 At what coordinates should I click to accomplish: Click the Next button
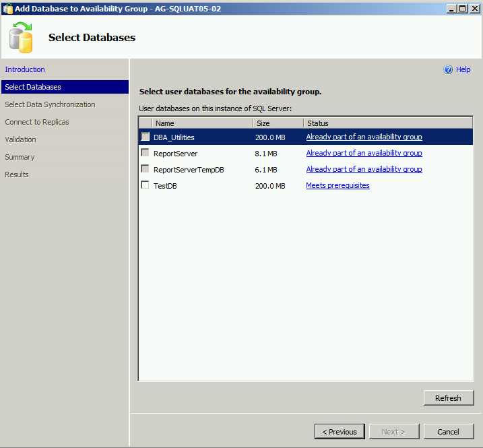coord(394,432)
